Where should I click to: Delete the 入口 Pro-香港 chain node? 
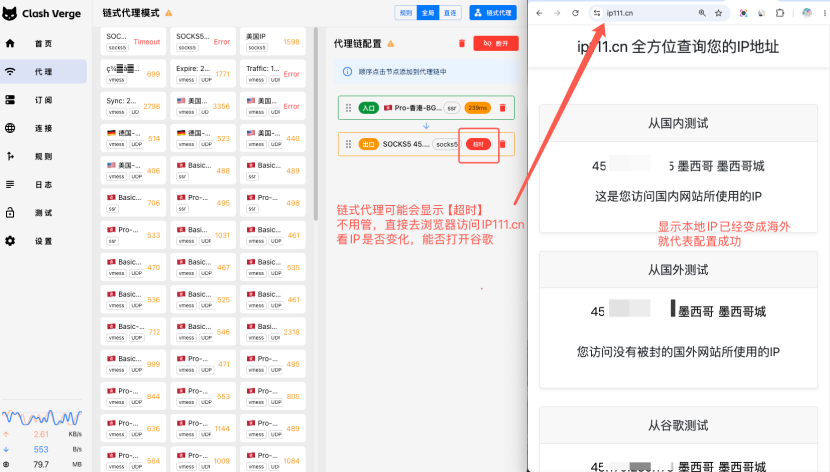[x=502, y=108]
